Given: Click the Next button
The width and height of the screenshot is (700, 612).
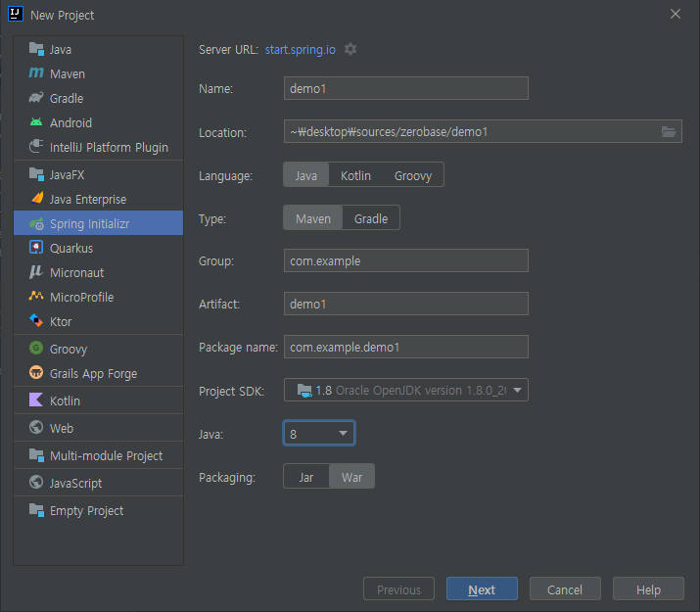Looking at the screenshot, I should [x=482, y=589].
